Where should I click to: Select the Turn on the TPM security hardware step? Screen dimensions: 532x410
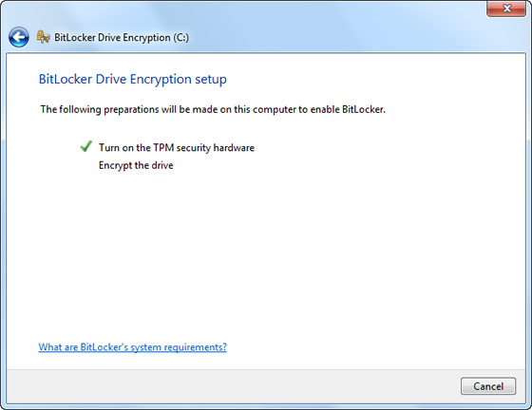coord(177,148)
